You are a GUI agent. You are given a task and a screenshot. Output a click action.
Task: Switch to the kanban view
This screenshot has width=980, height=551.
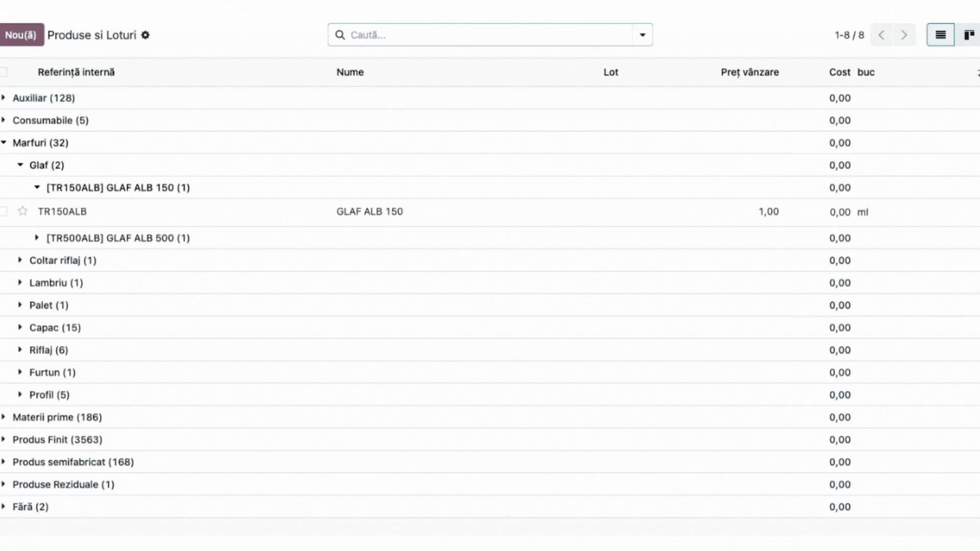(968, 35)
